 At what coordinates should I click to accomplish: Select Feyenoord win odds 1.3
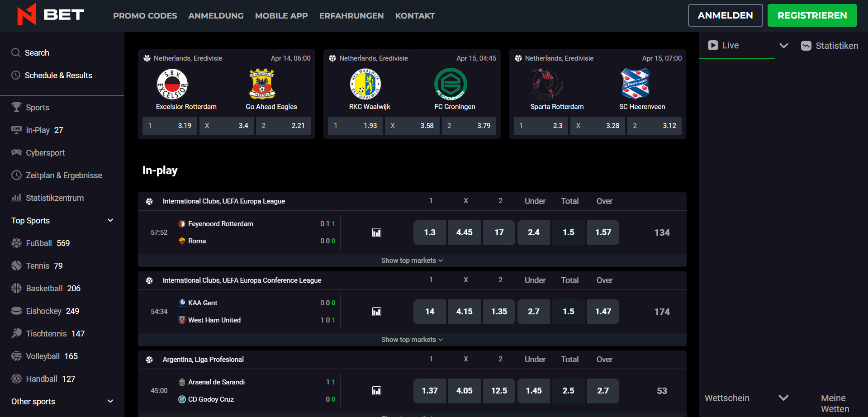(430, 232)
